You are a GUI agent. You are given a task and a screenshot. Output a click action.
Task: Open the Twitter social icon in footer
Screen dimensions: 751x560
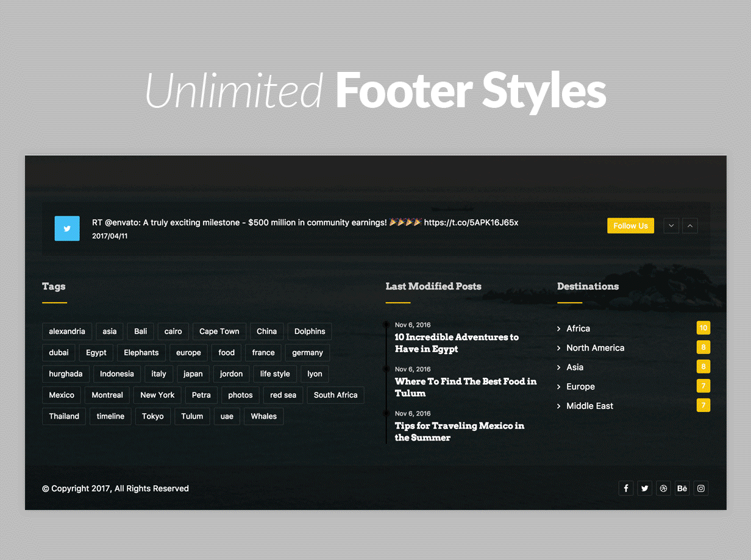[645, 488]
